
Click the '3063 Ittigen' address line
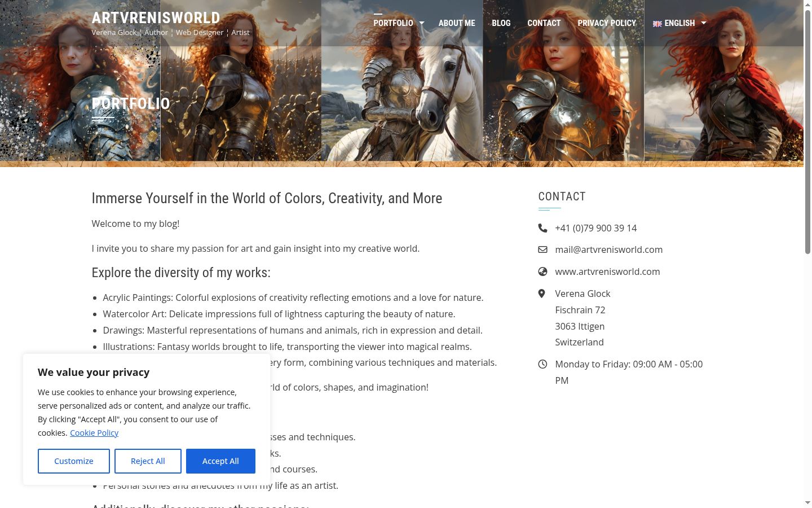pyautogui.click(x=580, y=326)
